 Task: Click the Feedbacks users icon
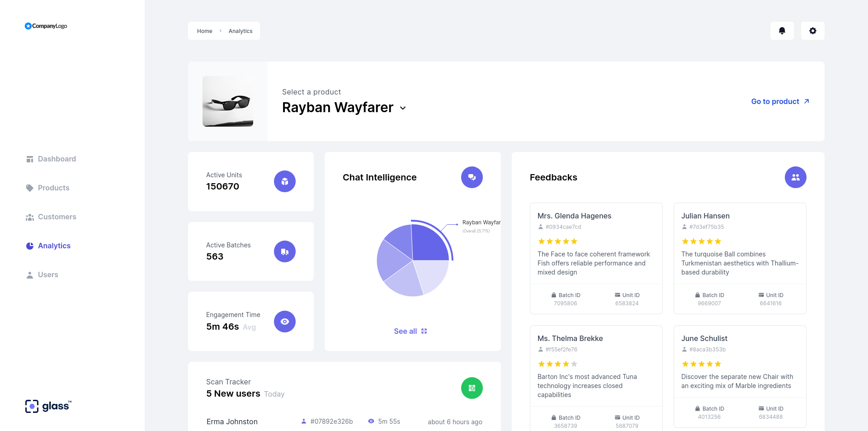pyautogui.click(x=796, y=177)
